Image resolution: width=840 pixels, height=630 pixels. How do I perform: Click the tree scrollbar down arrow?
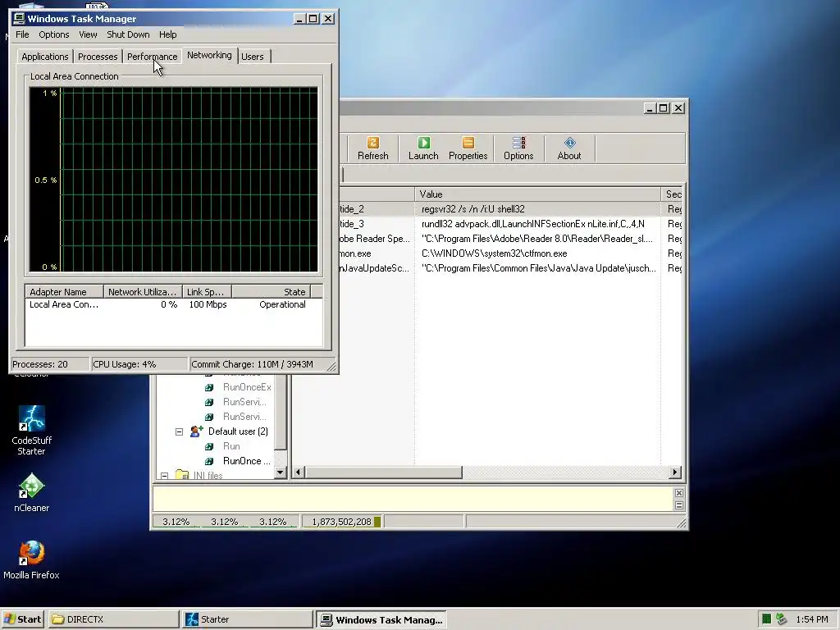[281, 472]
